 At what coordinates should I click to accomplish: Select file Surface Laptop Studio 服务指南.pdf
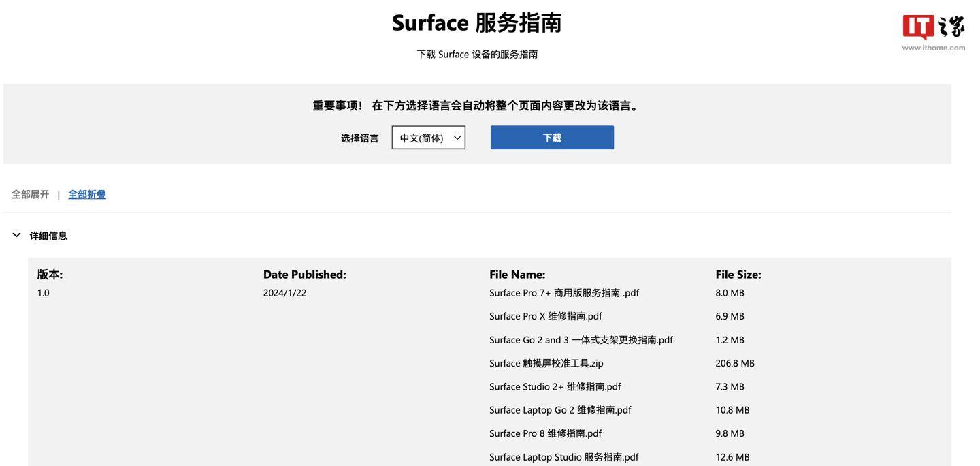click(564, 456)
